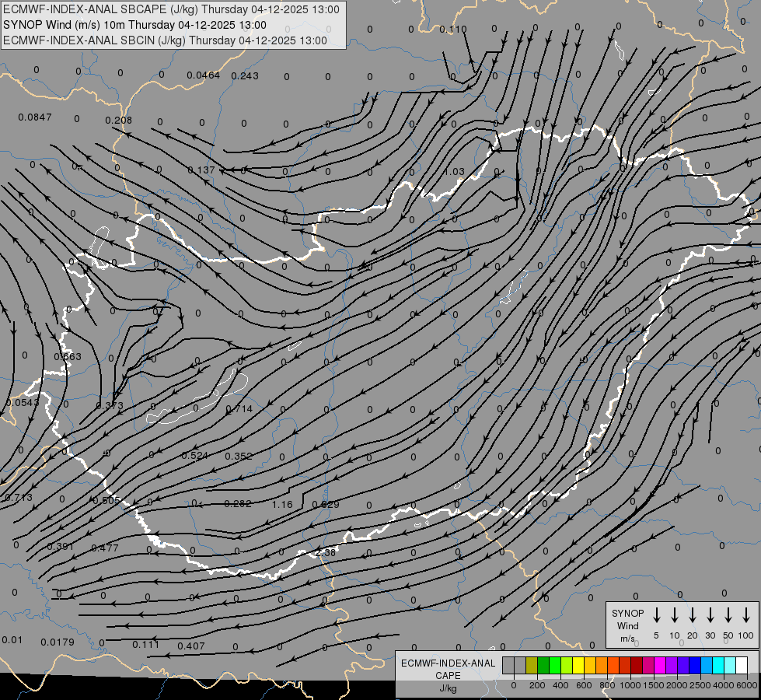Image resolution: width=761 pixels, height=700 pixels.
Task: Click the 0.0464 CAPE value
Action: coord(204,75)
